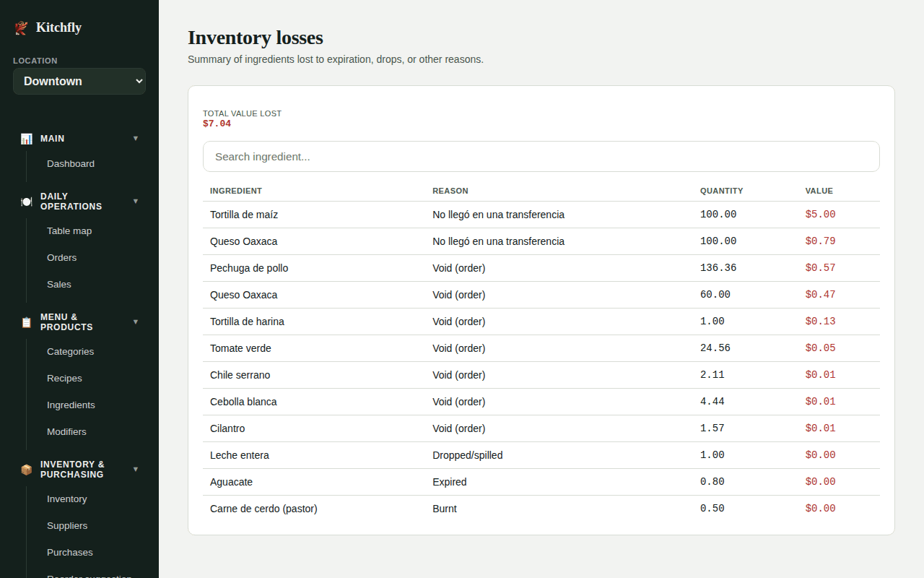Select the Chile serrano ingredient cell
The height and width of the screenshot is (578, 924).
click(x=240, y=375)
